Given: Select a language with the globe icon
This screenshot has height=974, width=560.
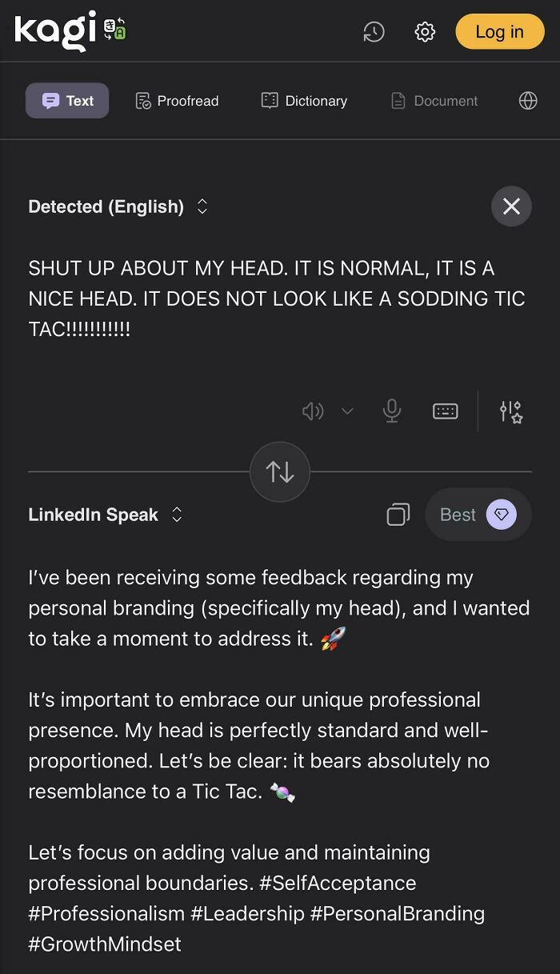Looking at the screenshot, I should point(527,101).
